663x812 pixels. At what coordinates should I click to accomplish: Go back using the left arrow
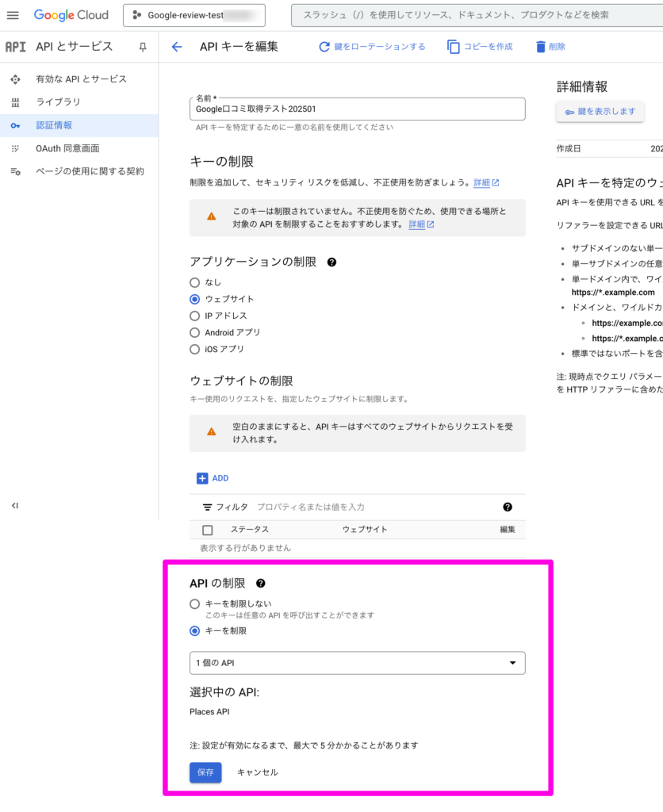[x=177, y=47]
